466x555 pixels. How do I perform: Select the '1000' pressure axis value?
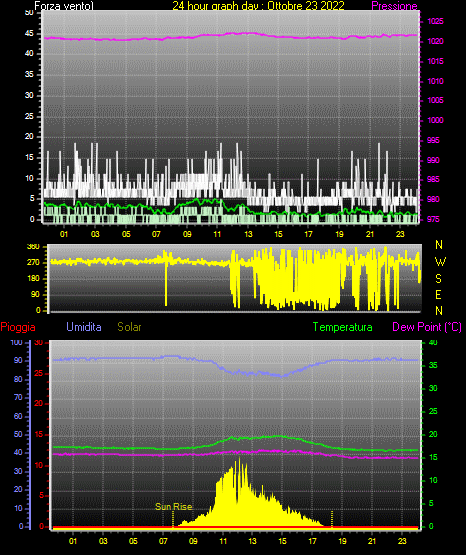(435, 120)
